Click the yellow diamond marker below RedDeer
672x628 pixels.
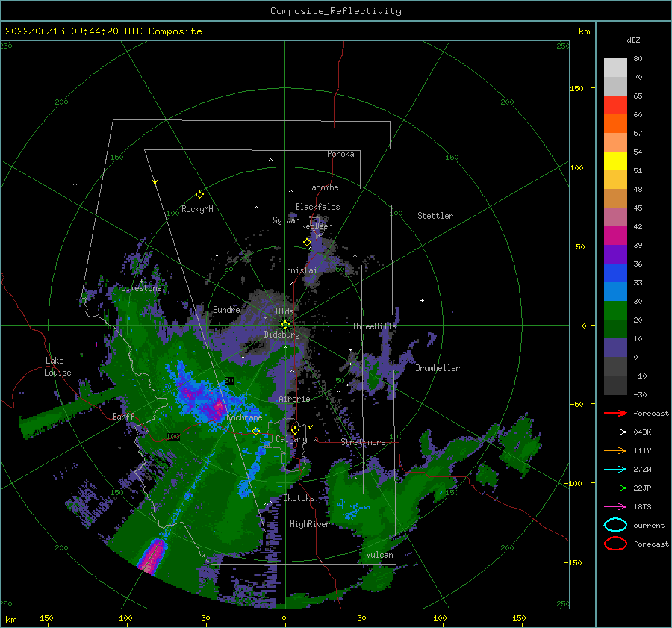point(308,243)
